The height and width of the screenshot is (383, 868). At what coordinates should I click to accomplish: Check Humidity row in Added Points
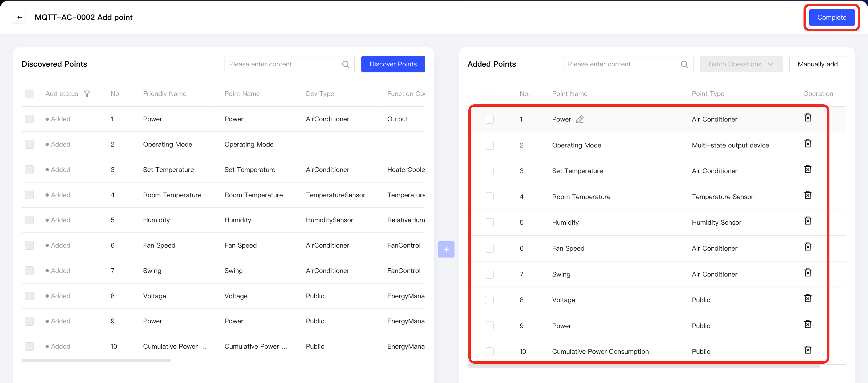coord(489,223)
